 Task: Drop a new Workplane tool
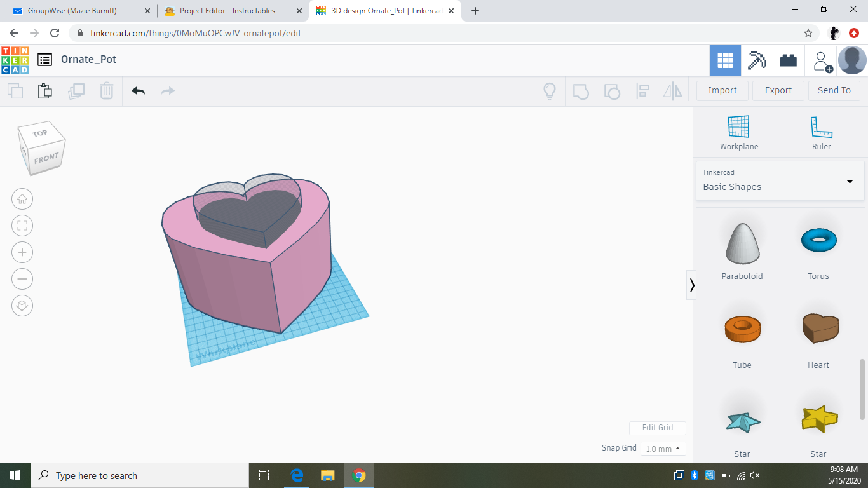coord(738,127)
